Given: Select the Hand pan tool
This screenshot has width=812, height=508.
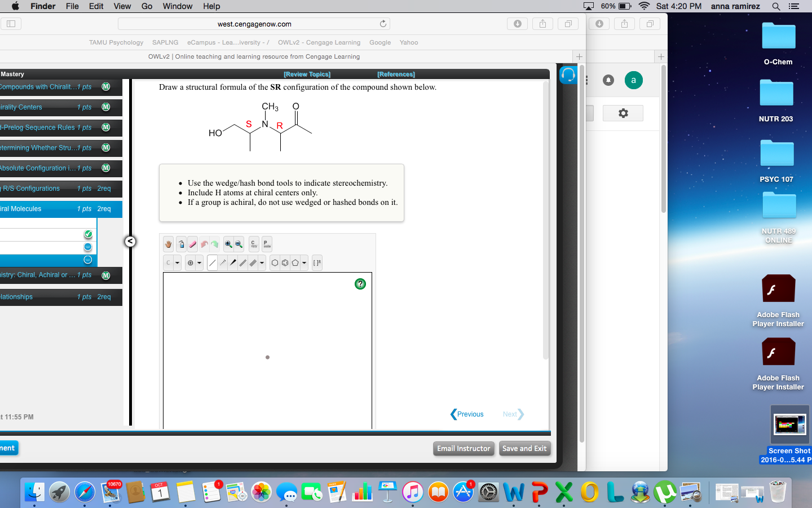Looking at the screenshot, I should coord(167,244).
